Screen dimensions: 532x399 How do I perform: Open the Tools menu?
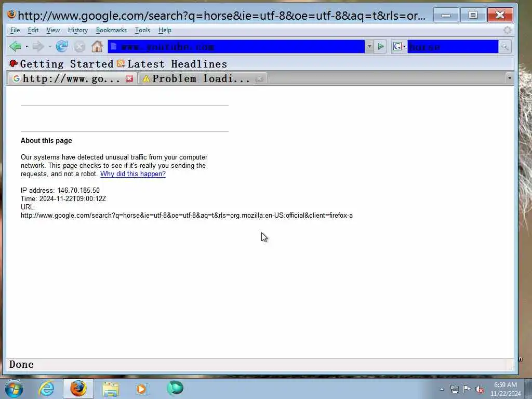click(x=142, y=30)
